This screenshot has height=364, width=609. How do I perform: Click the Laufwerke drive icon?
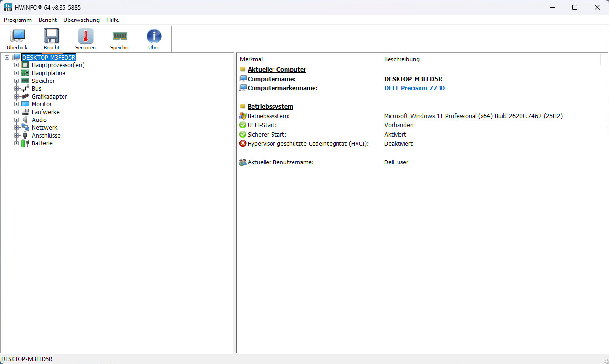point(25,112)
